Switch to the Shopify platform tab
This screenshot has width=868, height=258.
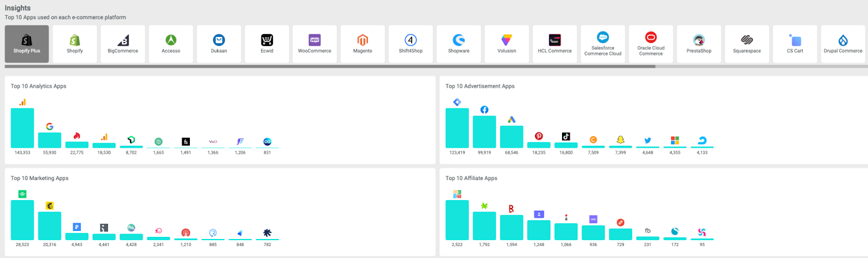75,44
